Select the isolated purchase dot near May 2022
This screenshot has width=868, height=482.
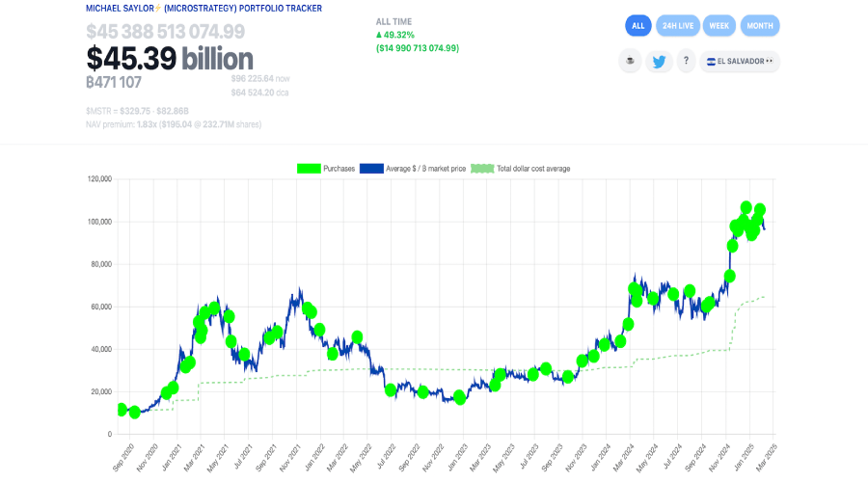pyautogui.click(x=357, y=337)
